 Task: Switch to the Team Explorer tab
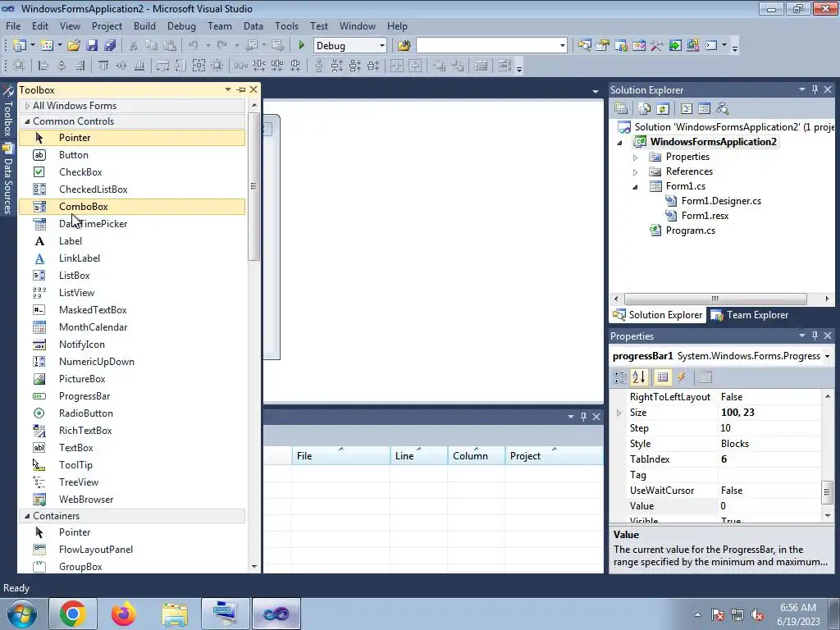coord(750,315)
